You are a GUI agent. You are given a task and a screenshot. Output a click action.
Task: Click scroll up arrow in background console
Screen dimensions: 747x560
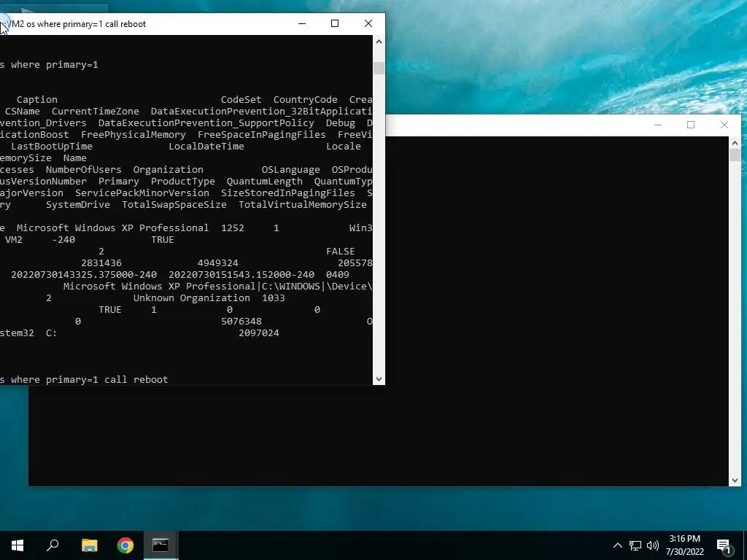point(735,143)
